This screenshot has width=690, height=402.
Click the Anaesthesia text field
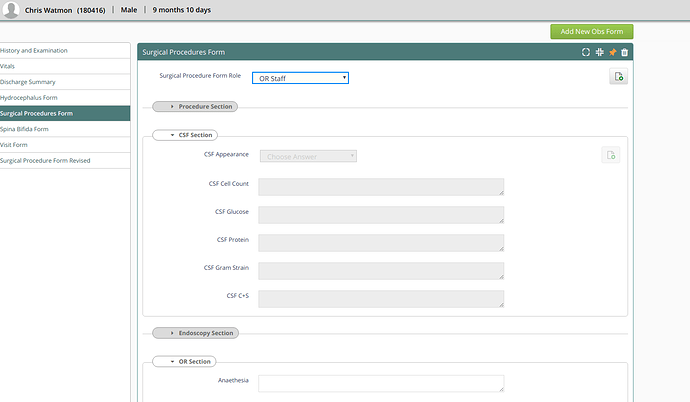(381, 384)
